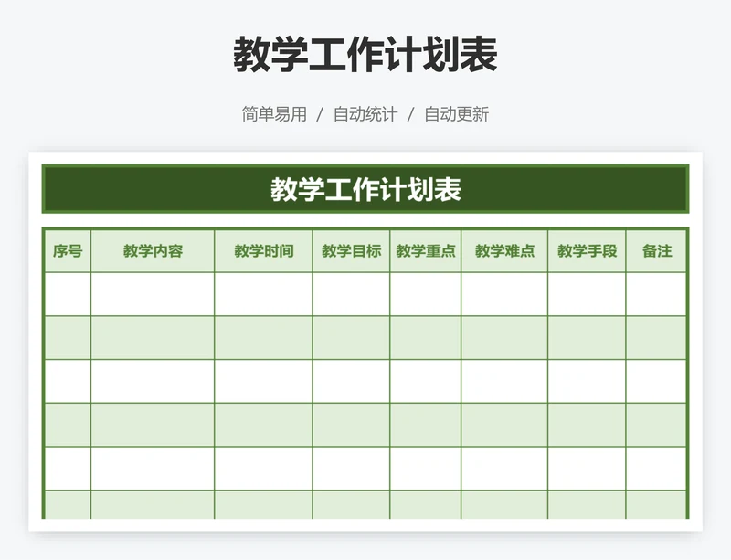Select the 序号 column header
This screenshot has width=731, height=560.
tap(68, 251)
